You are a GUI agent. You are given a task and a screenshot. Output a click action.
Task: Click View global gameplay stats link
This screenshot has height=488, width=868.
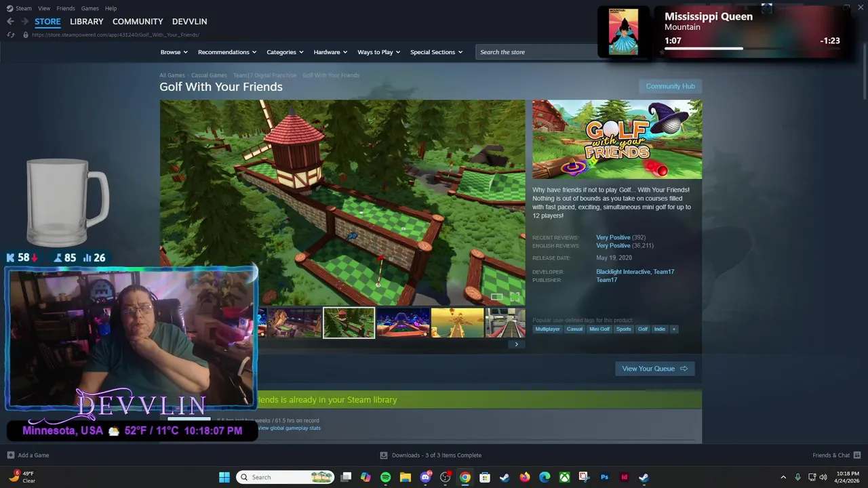coord(289,428)
